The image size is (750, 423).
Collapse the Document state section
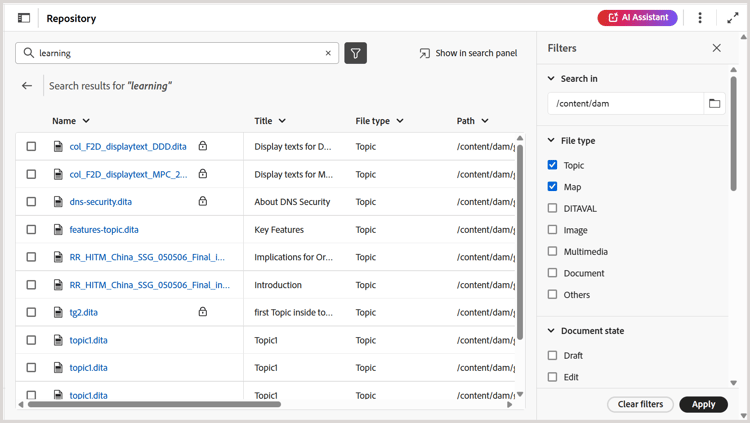pos(550,331)
